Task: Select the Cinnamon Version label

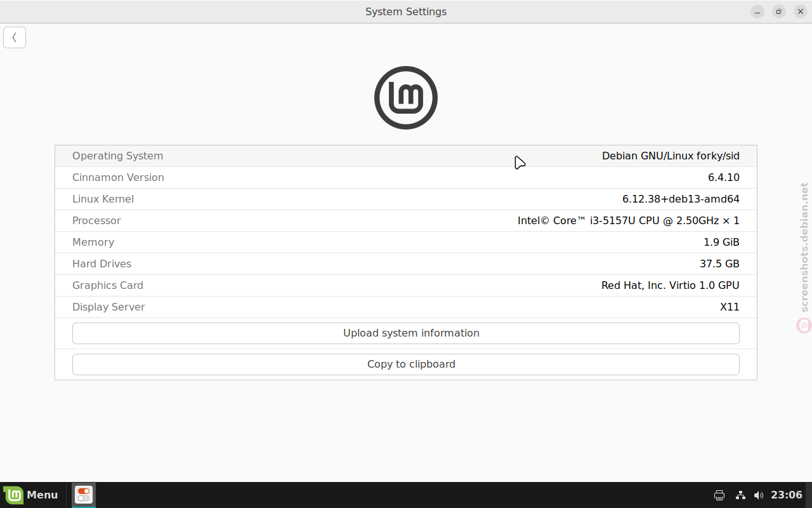Action: coord(118,178)
